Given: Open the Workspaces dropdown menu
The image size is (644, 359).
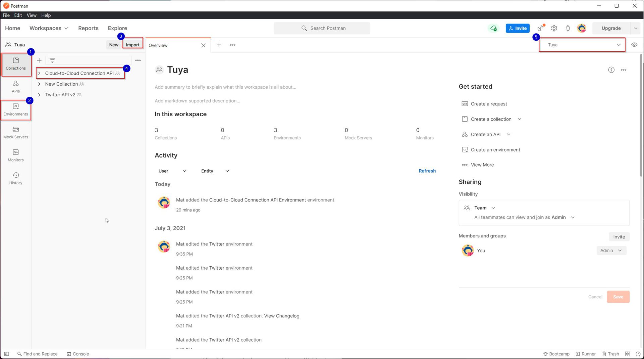Looking at the screenshot, I should pyautogui.click(x=49, y=28).
